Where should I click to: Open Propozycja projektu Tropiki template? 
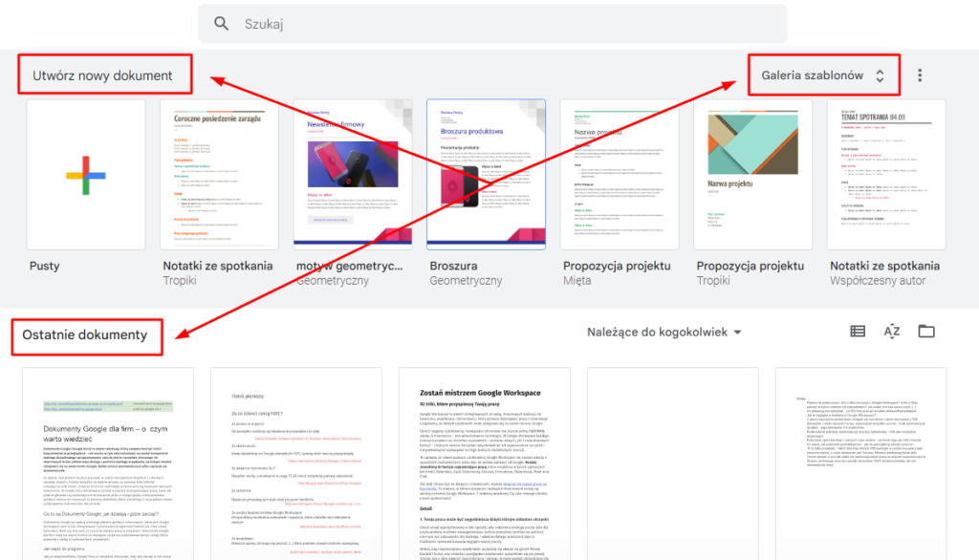click(753, 175)
